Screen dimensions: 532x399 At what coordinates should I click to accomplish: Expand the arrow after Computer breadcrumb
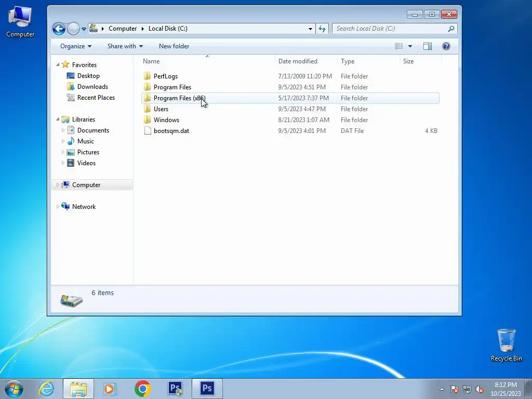tap(143, 29)
